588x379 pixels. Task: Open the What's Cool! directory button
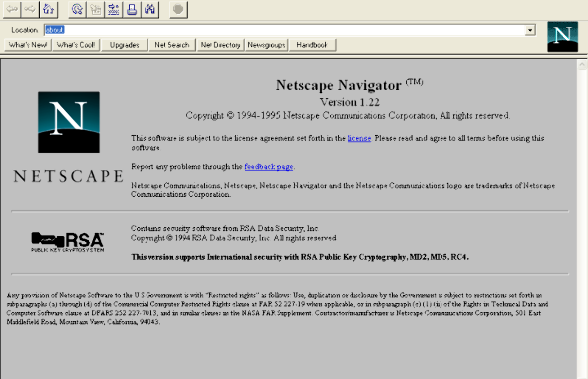(76, 45)
